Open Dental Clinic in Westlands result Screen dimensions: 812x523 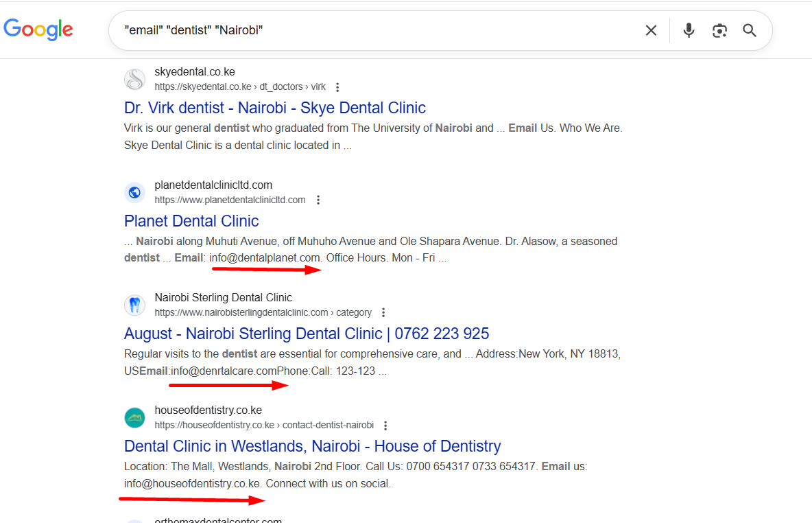click(312, 446)
